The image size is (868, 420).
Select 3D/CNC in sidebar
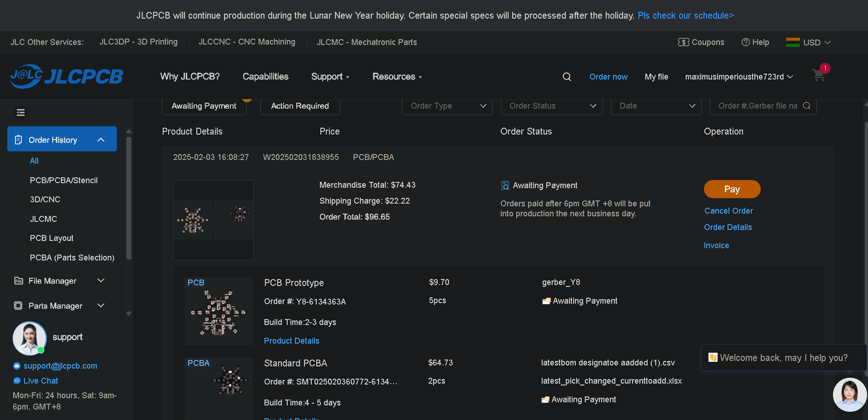pyautogui.click(x=45, y=200)
